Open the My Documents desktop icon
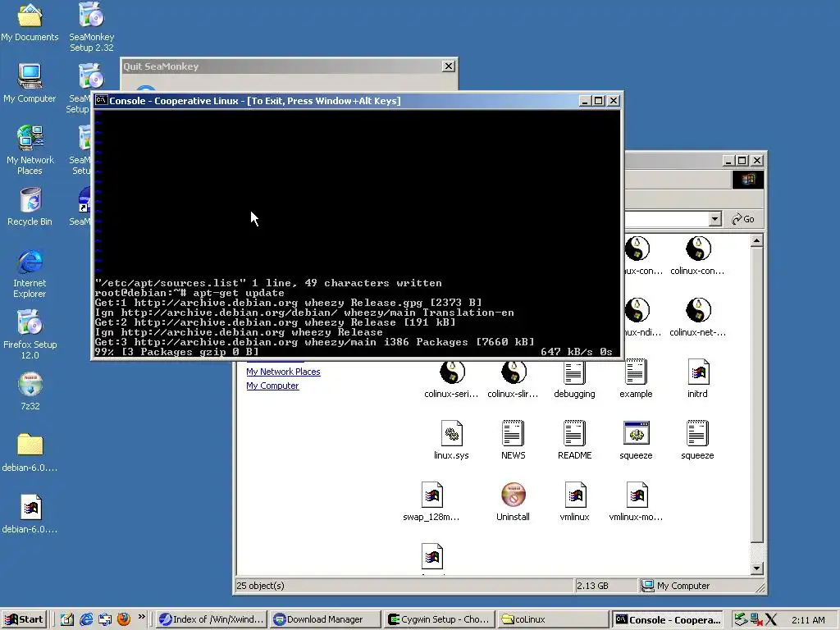This screenshot has height=630, width=840. (30, 22)
